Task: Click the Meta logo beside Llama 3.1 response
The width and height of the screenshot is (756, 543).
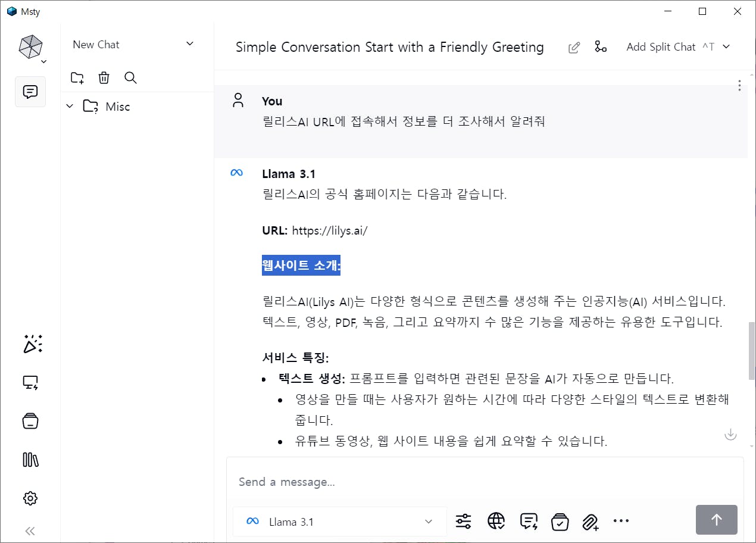Action: (x=236, y=173)
